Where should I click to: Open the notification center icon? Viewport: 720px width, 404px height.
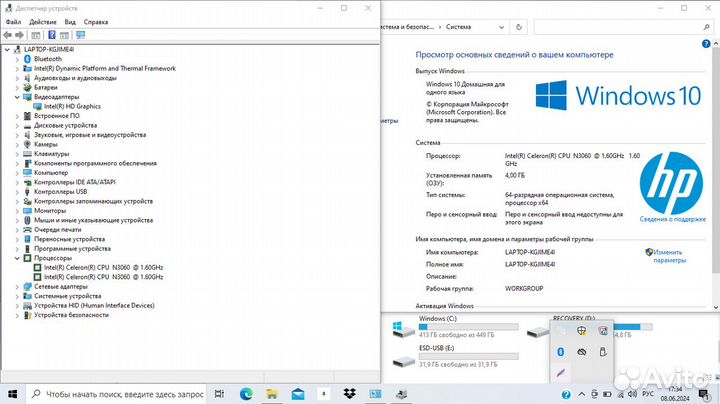704,394
